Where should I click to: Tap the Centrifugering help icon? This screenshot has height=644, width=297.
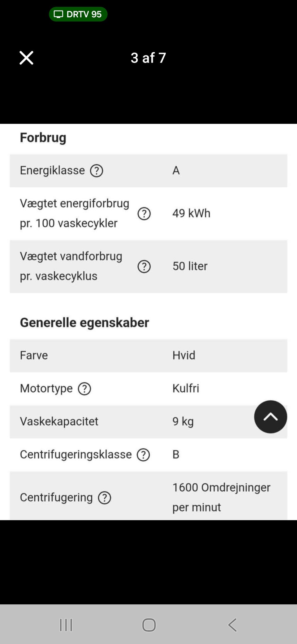pyautogui.click(x=105, y=498)
